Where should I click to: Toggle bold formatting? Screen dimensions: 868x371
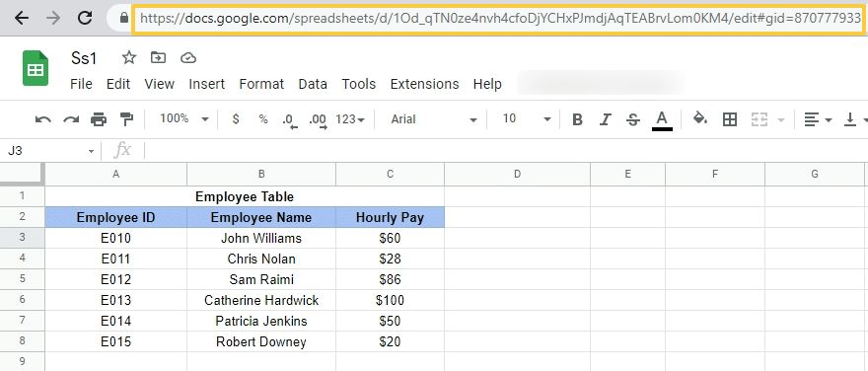point(577,119)
